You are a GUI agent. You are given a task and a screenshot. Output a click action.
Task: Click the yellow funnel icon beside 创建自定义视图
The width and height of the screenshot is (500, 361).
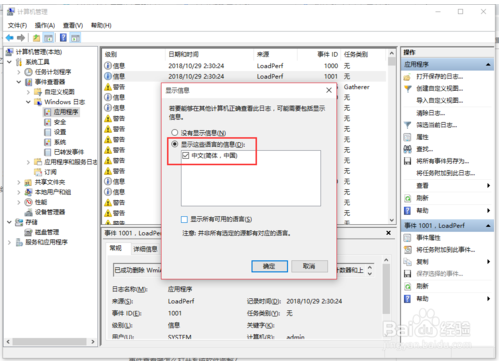(x=407, y=89)
